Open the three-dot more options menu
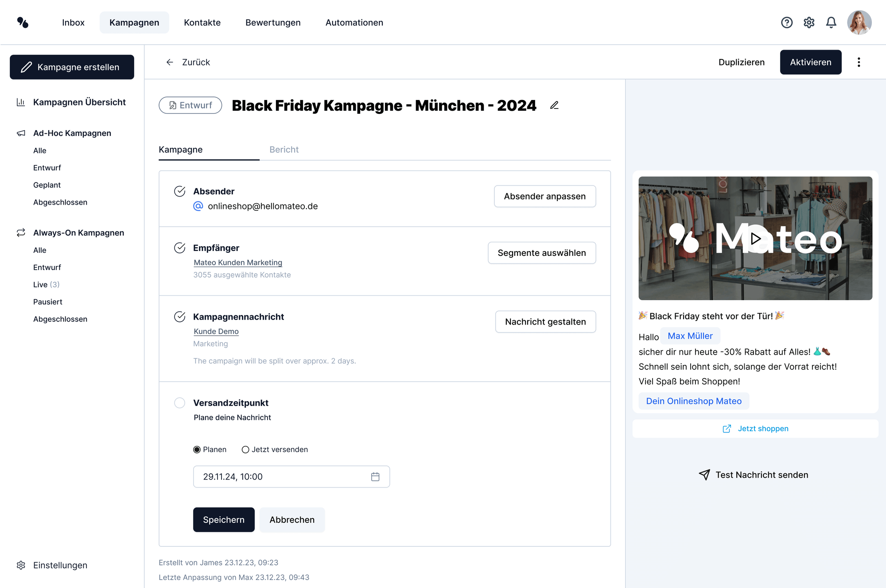Image resolution: width=886 pixels, height=588 pixels. pyautogui.click(x=859, y=62)
